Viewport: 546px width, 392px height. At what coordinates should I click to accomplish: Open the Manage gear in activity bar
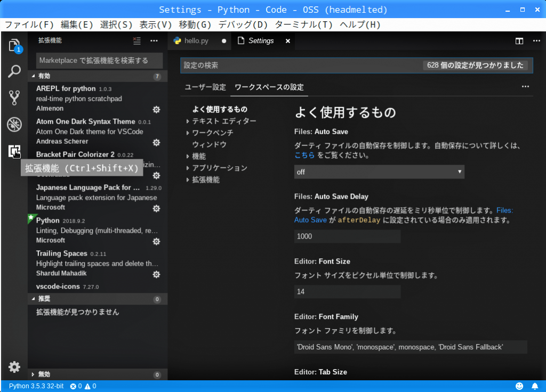(x=14, y=367)
